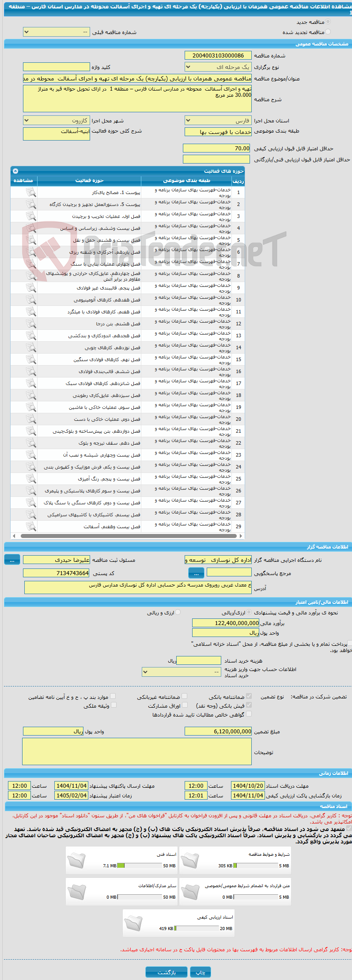352x980 pixels.
Task: Open اسناد فنی folder icon
Action: click(76, 860)
